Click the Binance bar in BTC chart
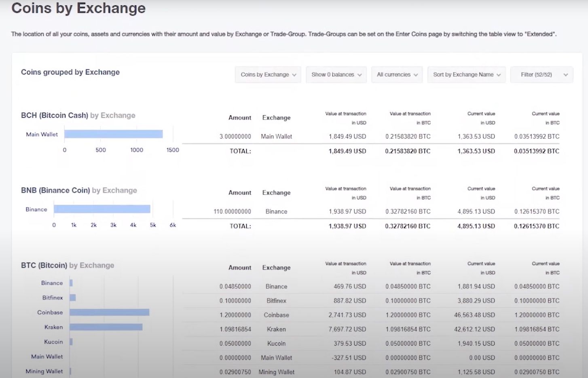This screenshot has height=378, width=588. (71, 283)
